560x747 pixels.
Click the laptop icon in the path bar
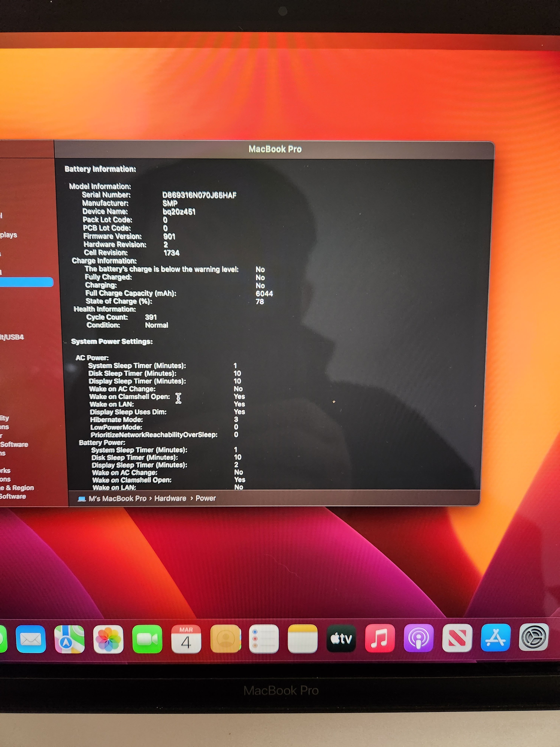82,499
